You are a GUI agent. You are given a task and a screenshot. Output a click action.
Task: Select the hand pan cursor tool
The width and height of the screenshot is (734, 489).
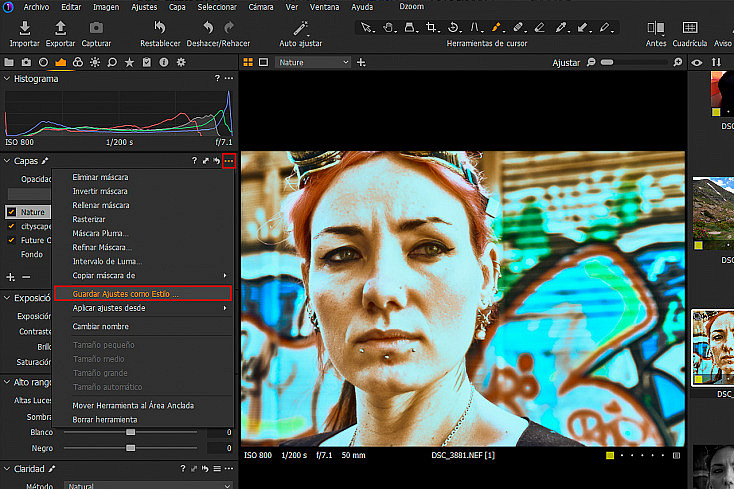point(388,28)
